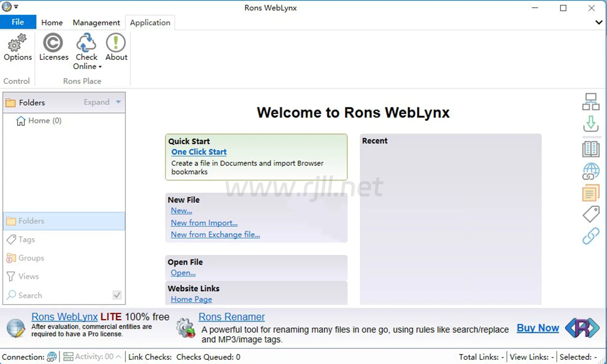
Task: Switch to the Management tab
Action: 96,23
